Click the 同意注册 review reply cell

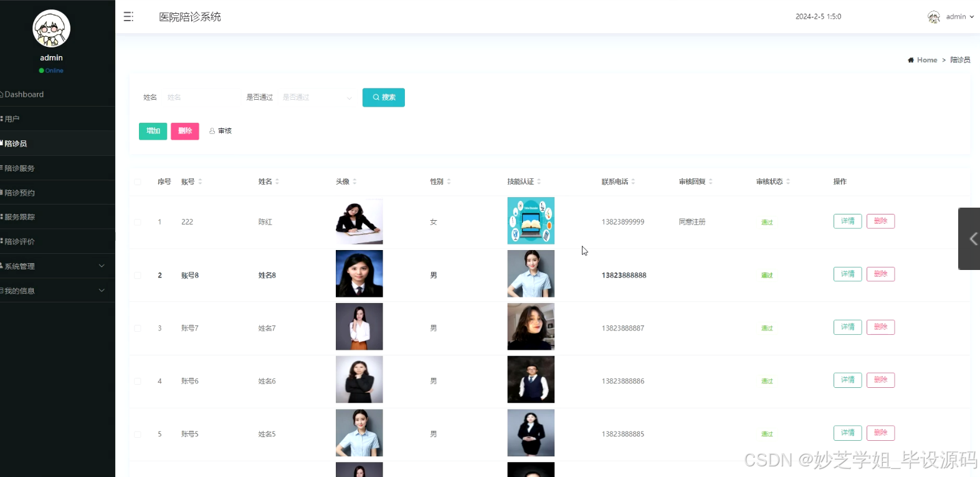(692, 222)
